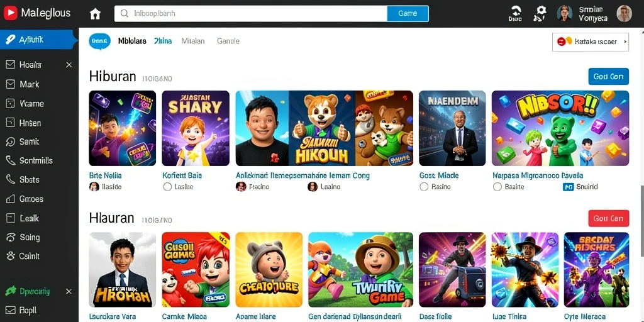This screenshot has height=322, width=644.
Task: Collapse the Hoairs sidebar item with X
Action: [69, 65]
